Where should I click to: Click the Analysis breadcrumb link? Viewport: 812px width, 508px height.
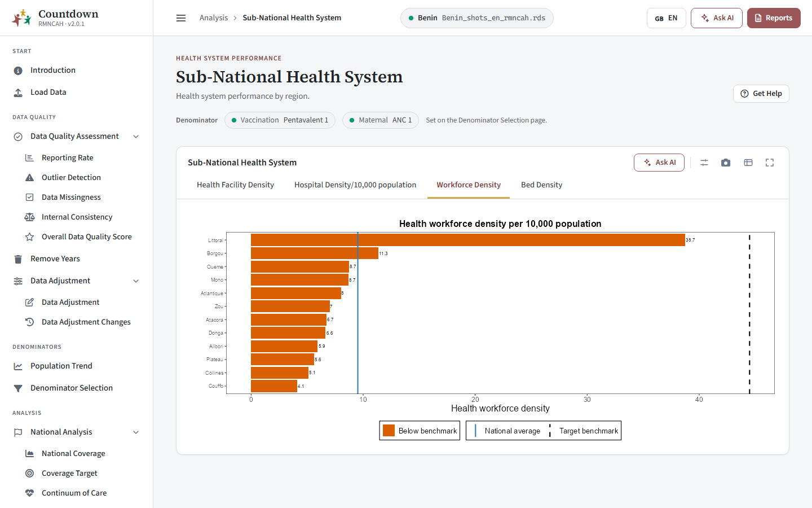pos(214,18)
